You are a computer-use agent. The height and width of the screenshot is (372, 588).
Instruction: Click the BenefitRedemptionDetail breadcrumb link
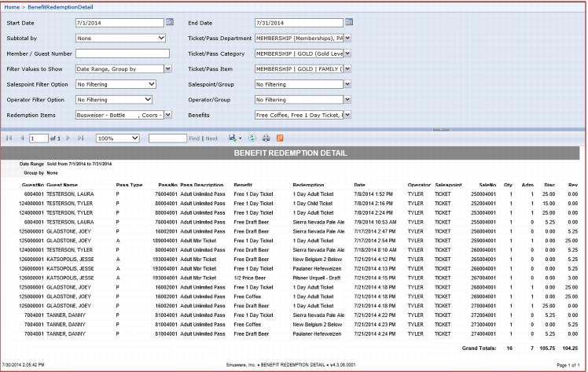pos(57,6)
